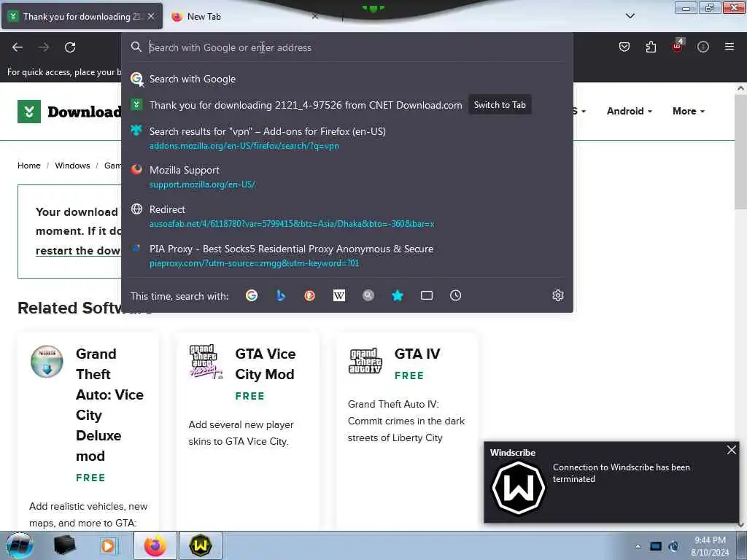The image size is (747, 560).
Task: Open Grand Theft Auto Vice City Deluxe link
Action: click(x=109, y=405)
